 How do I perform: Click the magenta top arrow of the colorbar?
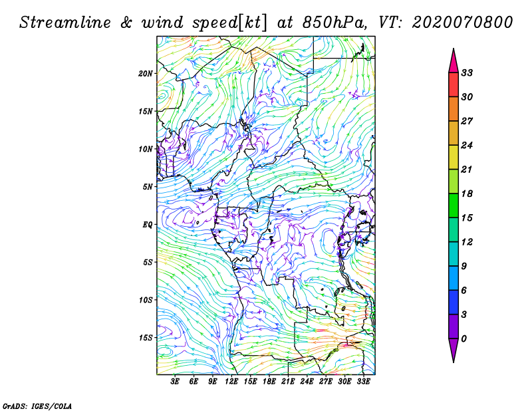coord(454,62)
